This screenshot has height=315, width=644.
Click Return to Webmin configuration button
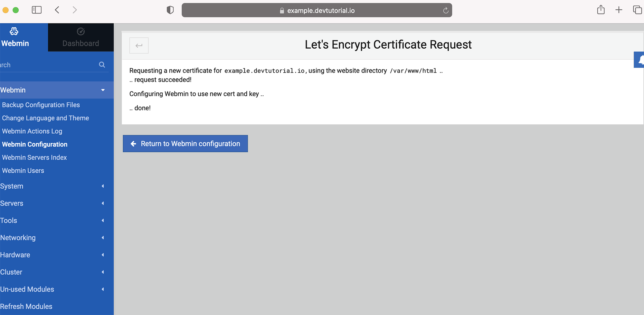185,144
